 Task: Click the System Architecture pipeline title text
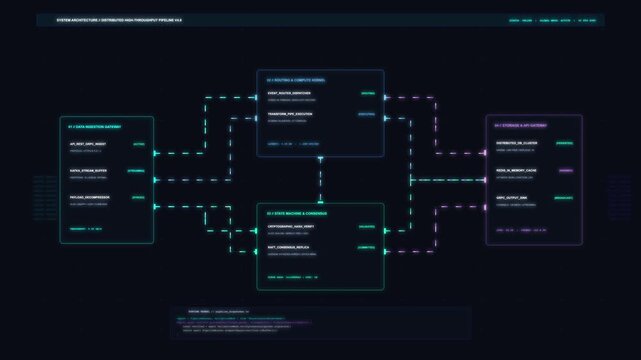pos(119,20)
